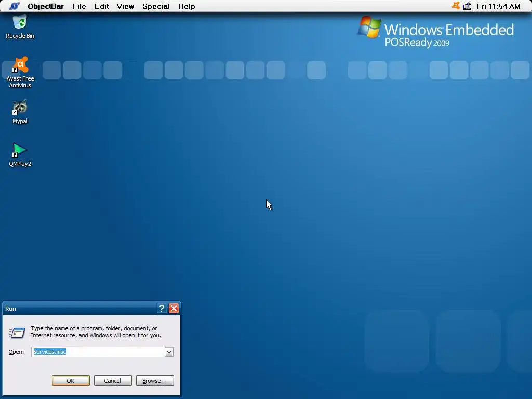
Task: Click the clock showing Fri 11:54 AM
Action: click(x=498, y=6)
